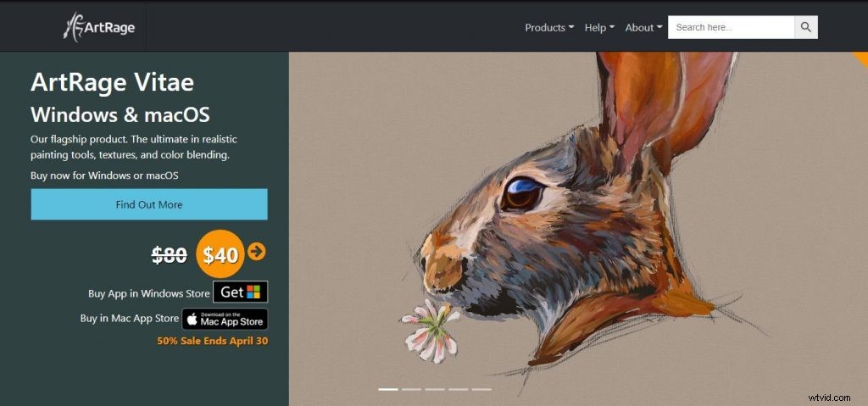Image resolution: width=868 pixels, height=406 pixels.
Task: Select the third carousel slide indicator
Action: coord(435,389)
